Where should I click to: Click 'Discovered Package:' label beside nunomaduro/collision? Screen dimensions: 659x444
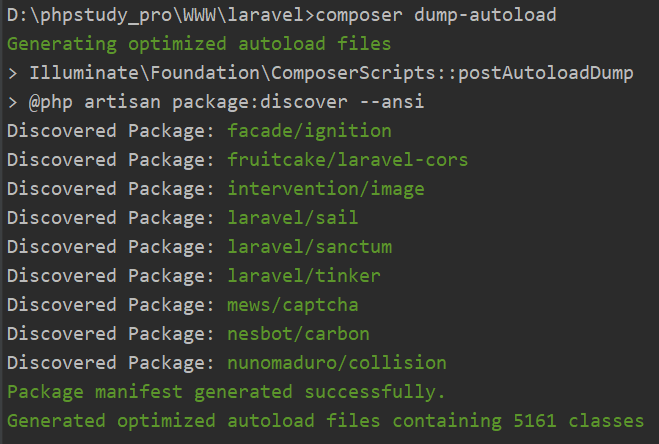[x=111, y=363]
